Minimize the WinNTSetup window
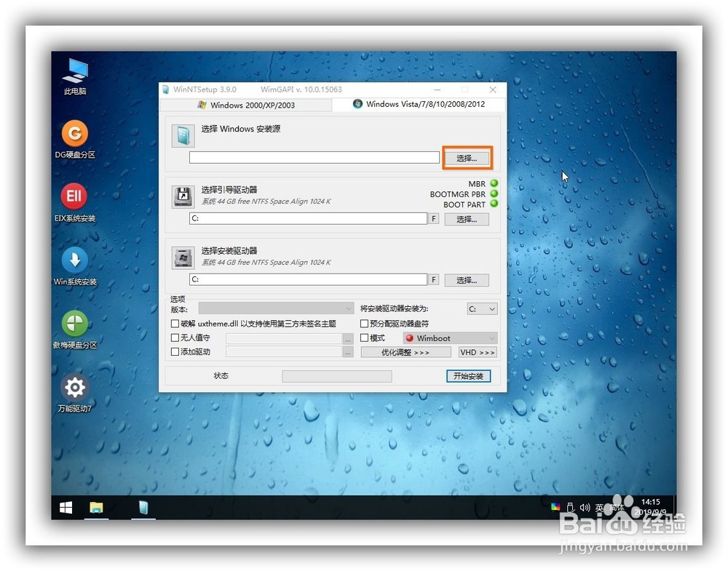Image resolution: width=728 pixels, height=571 pixels. pyautogui.click(x=438, y=89)
